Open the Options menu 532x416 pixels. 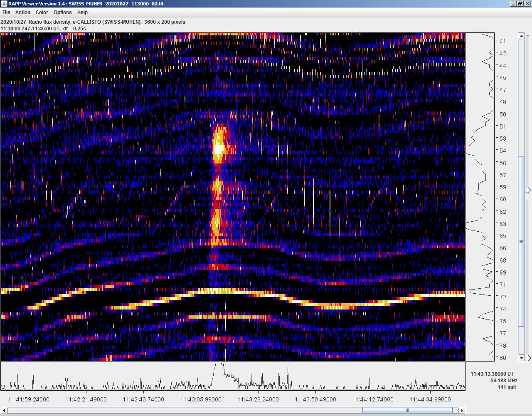click(x=63, y=12)
